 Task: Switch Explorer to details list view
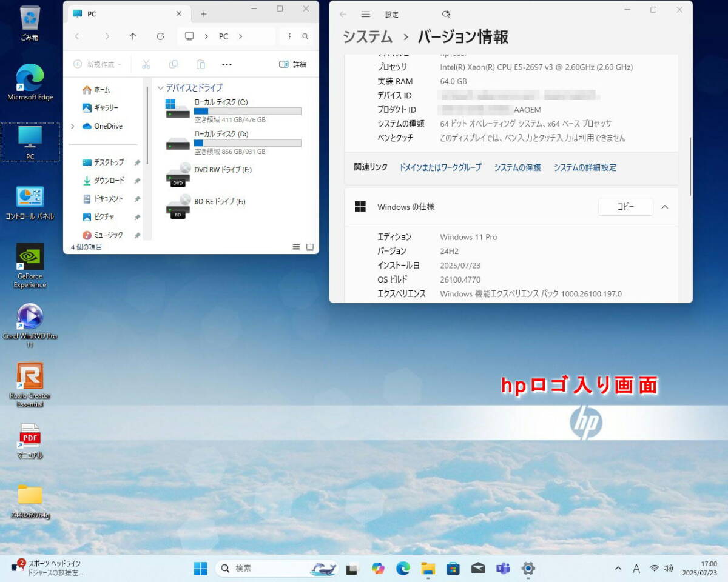tap(296, 247)
